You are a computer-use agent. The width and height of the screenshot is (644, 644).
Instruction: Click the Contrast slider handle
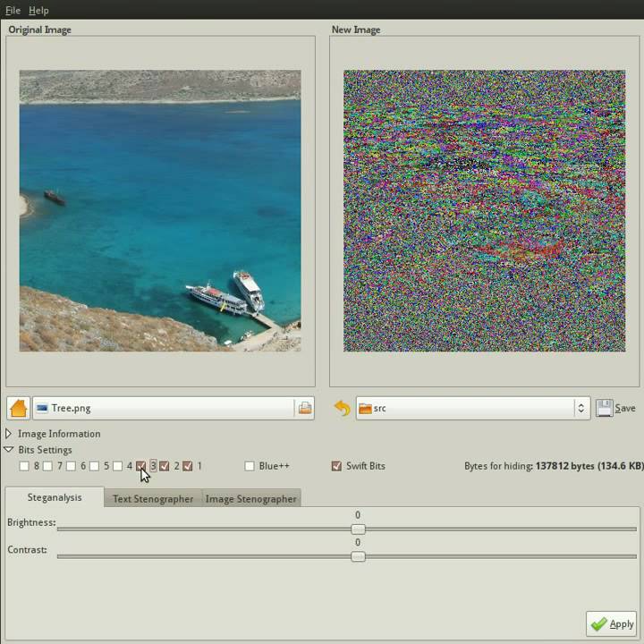(358, 556)
